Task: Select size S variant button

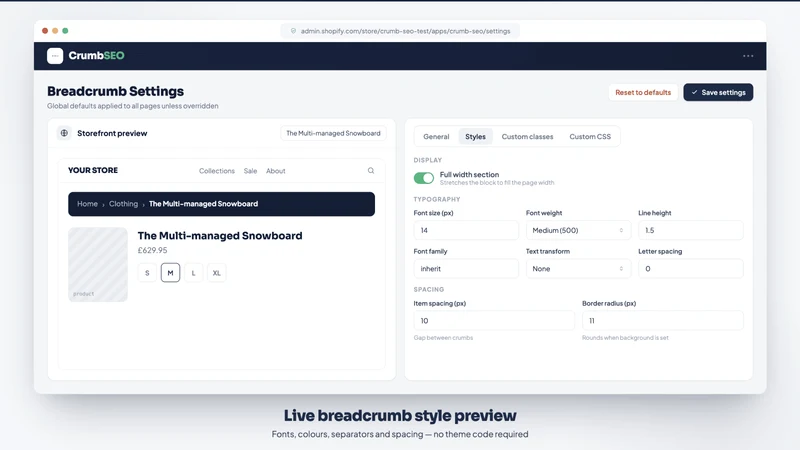Action: point(147,273)
